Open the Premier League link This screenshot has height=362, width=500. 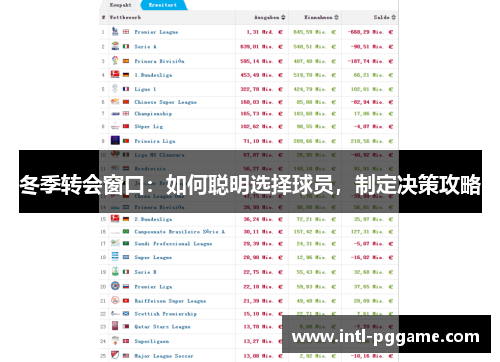pyautogui.click(x=156, y=32)
